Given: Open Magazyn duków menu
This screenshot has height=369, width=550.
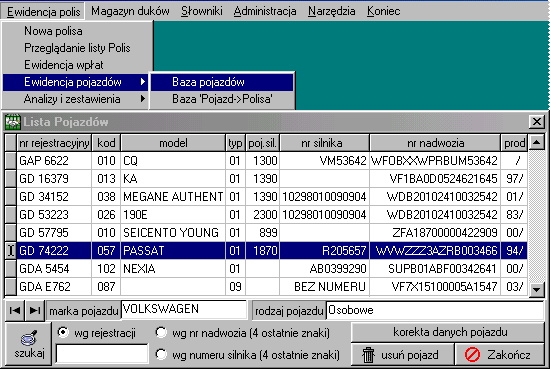Looking at the screenshot, I should coord(130,11).
